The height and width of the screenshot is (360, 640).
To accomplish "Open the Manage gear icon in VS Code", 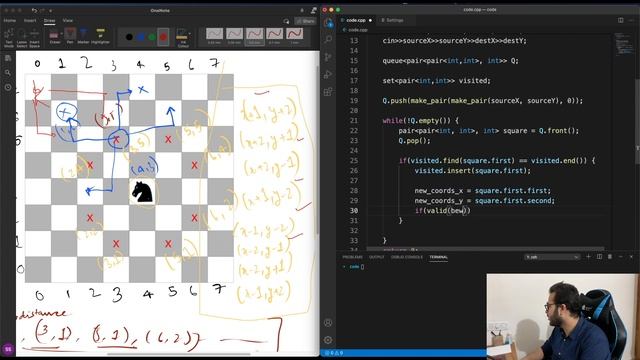I will pos(328,340).
